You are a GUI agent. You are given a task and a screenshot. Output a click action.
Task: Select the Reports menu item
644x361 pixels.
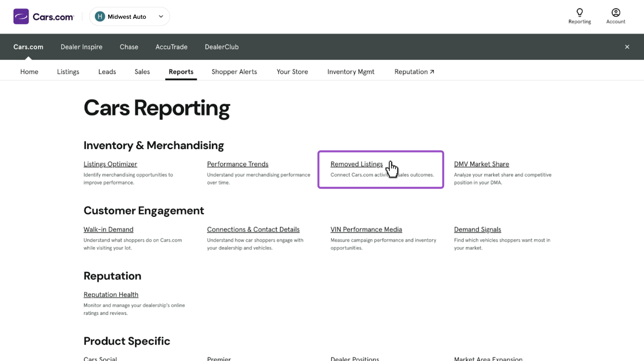[x=181, y=72]
